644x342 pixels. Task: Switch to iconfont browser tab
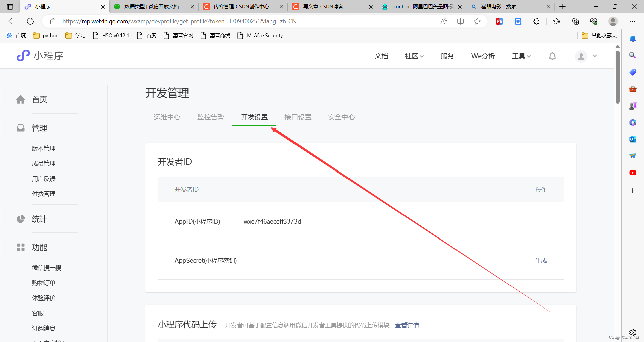click(422, 7)
